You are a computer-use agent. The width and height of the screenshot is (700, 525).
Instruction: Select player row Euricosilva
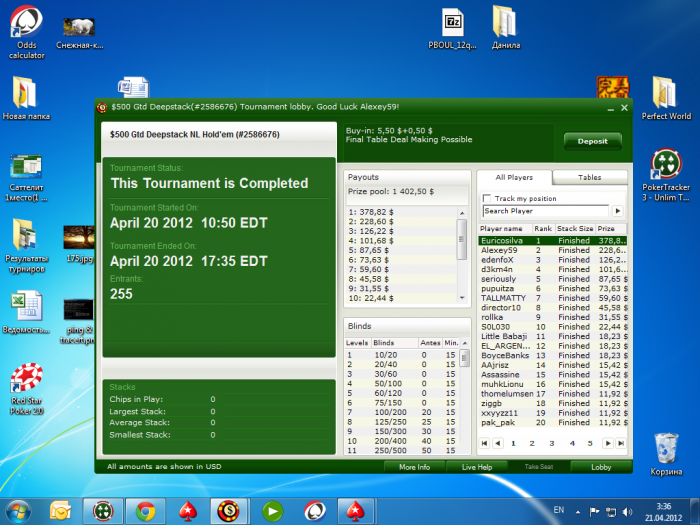[553, 241]
